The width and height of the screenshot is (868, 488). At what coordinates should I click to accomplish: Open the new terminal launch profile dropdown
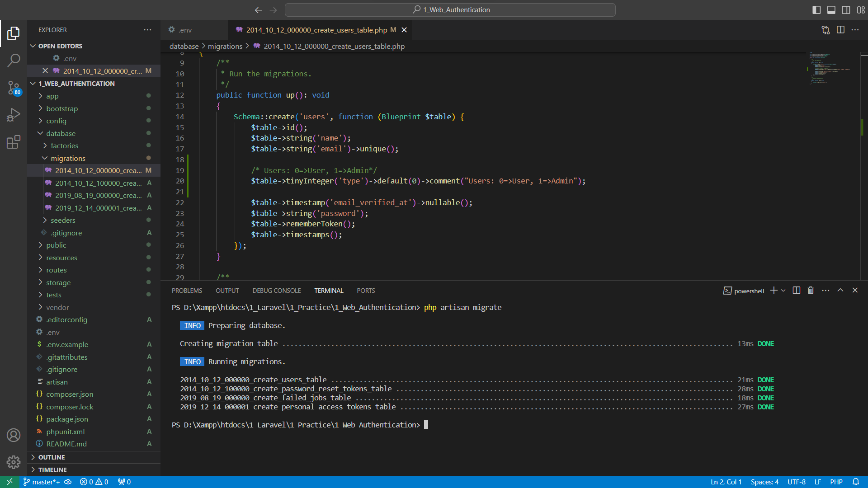click(783, 291)
